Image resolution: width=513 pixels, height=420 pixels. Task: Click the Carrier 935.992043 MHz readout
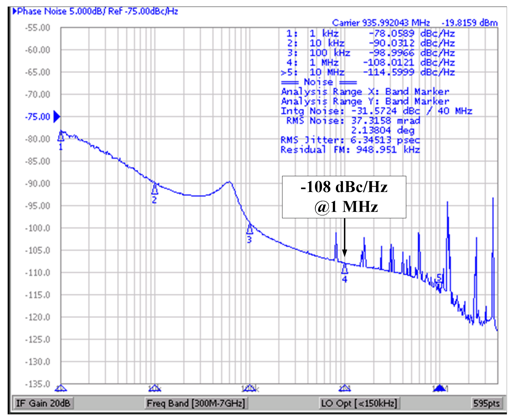coord(381,23)
